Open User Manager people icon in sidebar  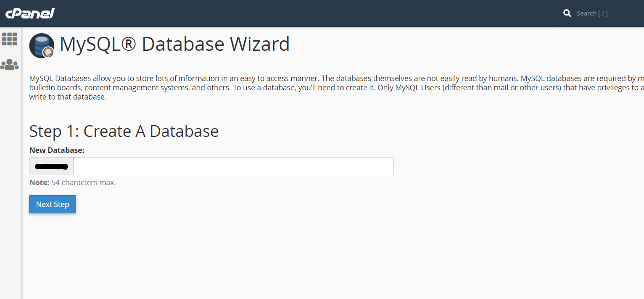click(x=10, y=64)
